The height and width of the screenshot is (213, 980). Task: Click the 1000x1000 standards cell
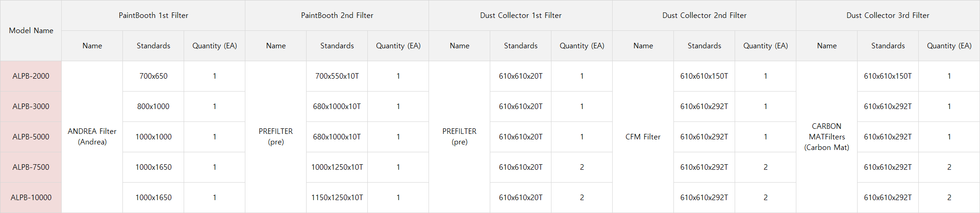153,137
